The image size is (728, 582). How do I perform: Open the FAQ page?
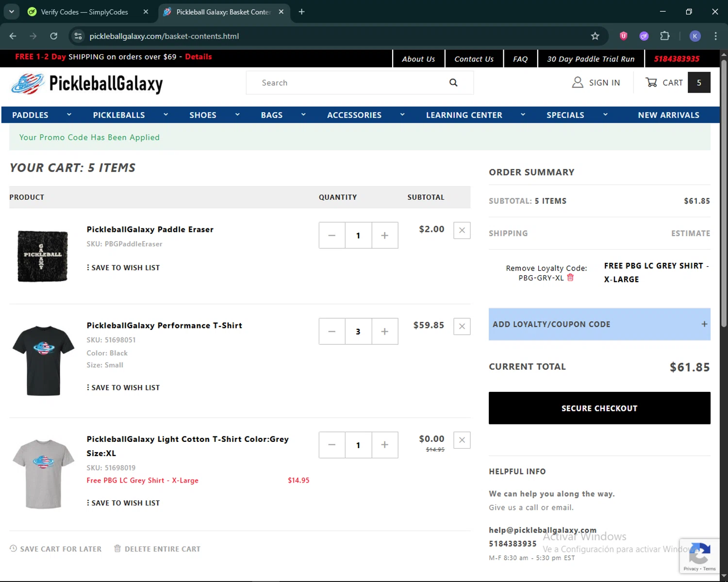tap(520, 59)
